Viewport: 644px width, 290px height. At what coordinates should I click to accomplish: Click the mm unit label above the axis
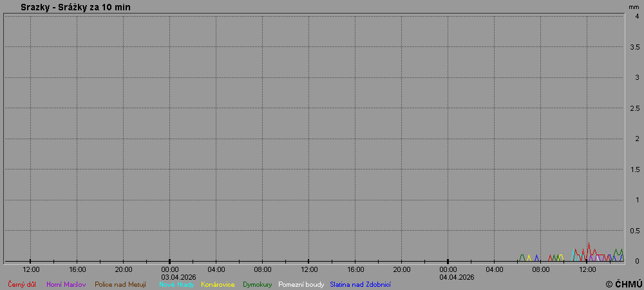pyautogui.click(x=634, y=6)
